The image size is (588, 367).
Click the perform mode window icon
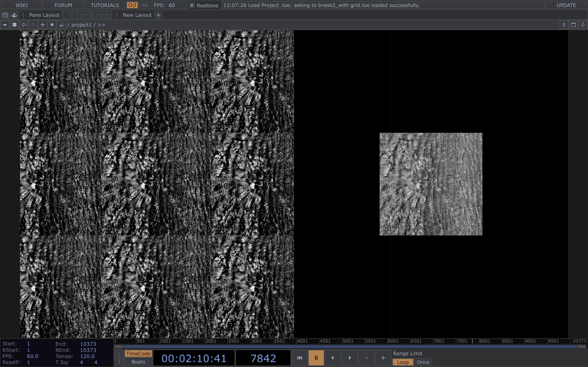(5, 15)
